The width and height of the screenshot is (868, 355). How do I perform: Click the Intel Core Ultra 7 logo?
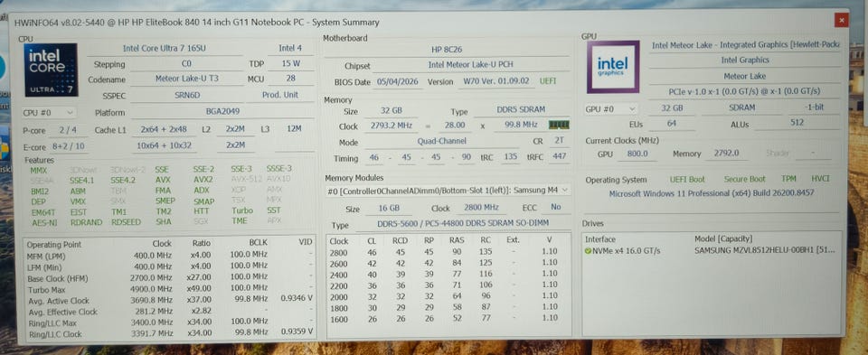(51, 70)
